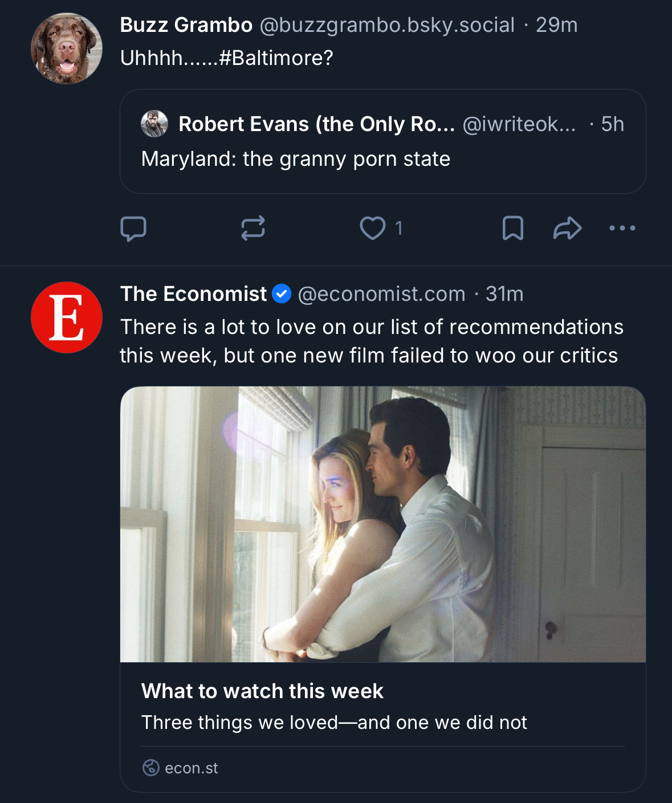
Task: Click The Economist's blue verified badge
Action: [x=282, y=294]
